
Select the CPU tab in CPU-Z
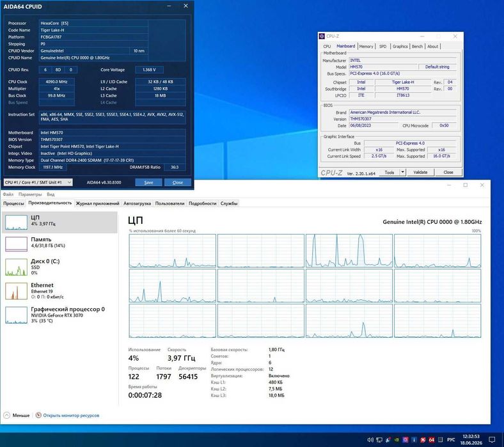click(x=327, y=47)
